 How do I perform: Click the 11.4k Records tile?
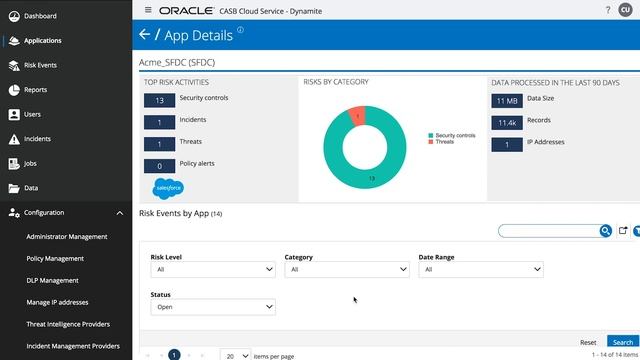coord(507,123)
